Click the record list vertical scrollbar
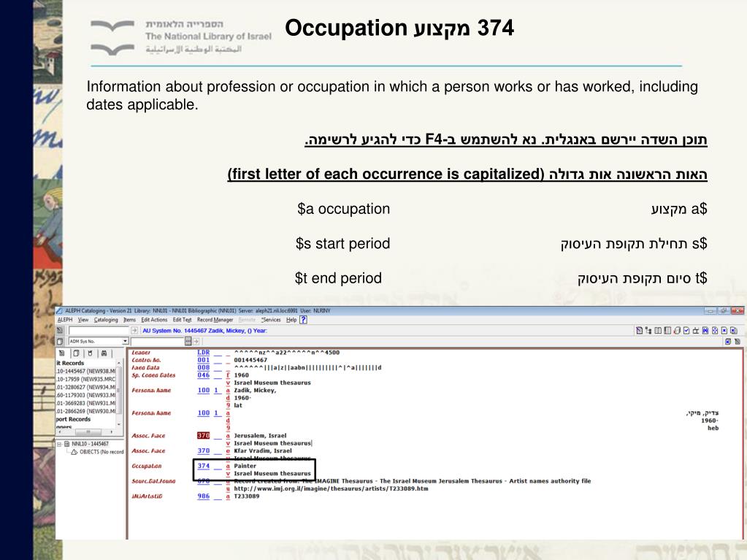 pos(119,393)
